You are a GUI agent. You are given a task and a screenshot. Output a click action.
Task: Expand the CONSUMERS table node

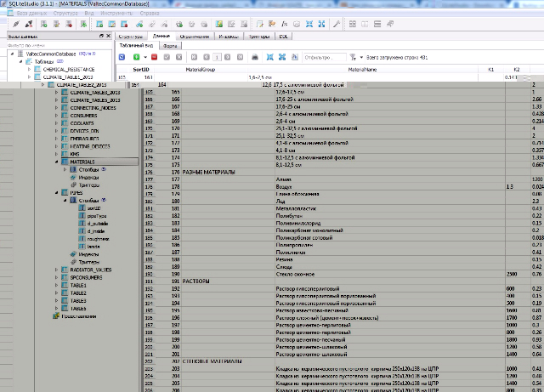56,116
